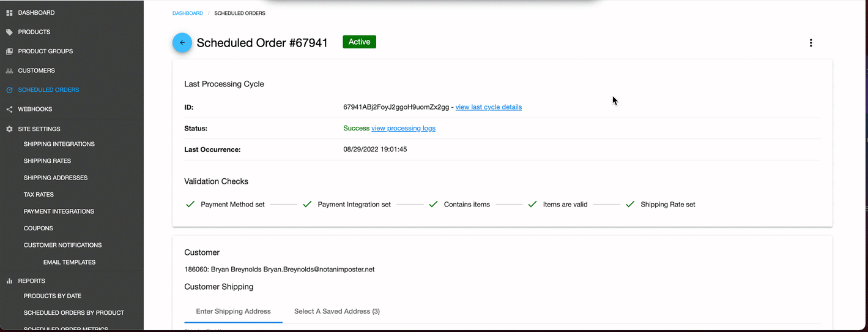This screenshot has width=868, height=332.
Task: Click the Site Settings gear icon
Action: pyautogui.click(x=9, y=129)
